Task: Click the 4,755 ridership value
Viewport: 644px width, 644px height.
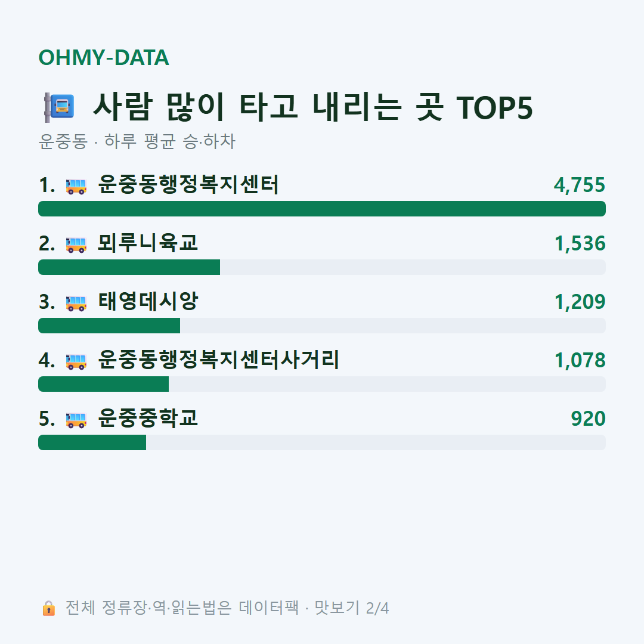Action: (x=580, y=185)
